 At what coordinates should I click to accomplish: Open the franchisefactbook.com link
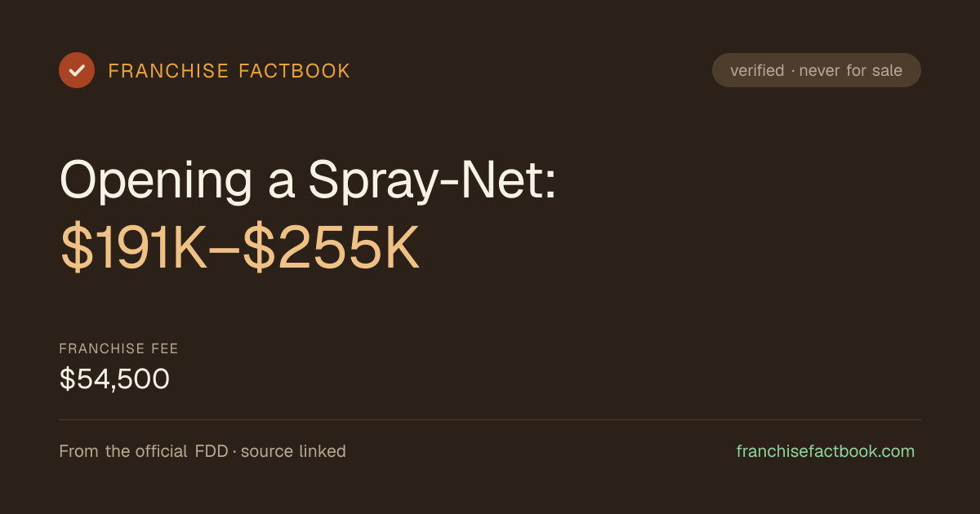point(826,451)
